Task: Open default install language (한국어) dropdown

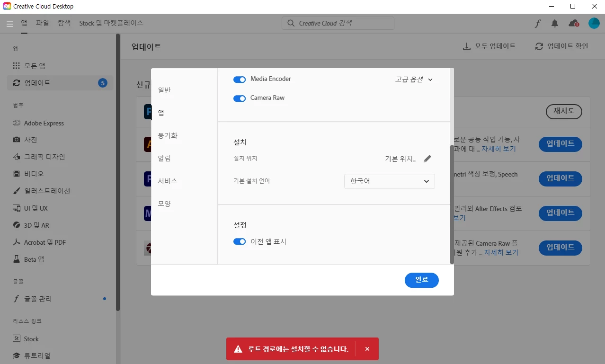Action: (x=389, y=181)
